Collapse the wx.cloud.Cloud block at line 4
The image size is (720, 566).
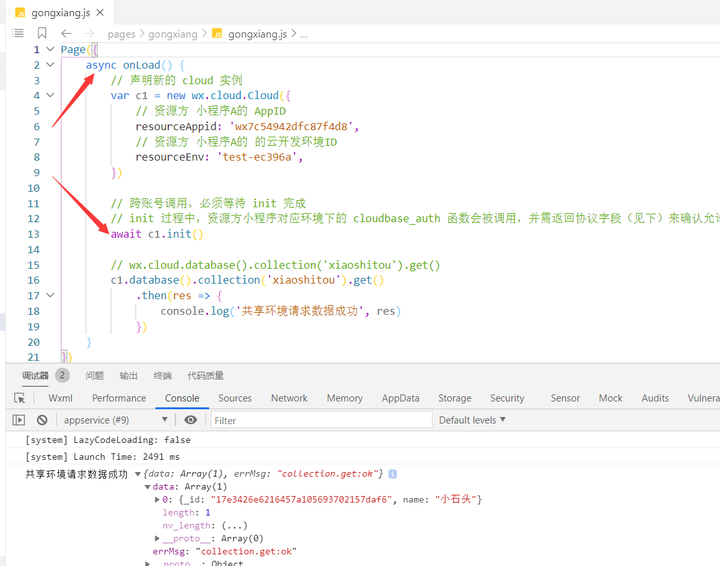51,95
